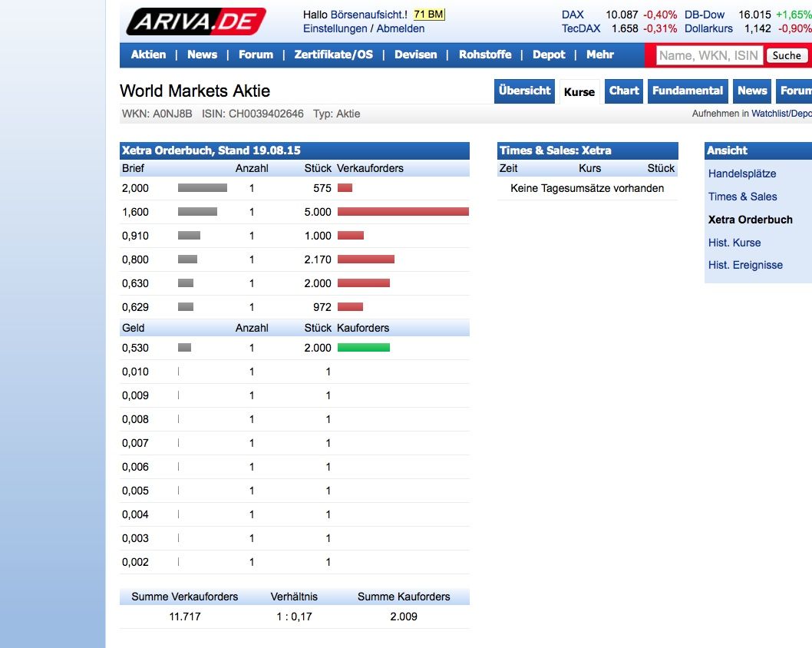The height and width of the screenshot is (648, 812).
Task: Click Abmelden to log out
Action: 400,28
